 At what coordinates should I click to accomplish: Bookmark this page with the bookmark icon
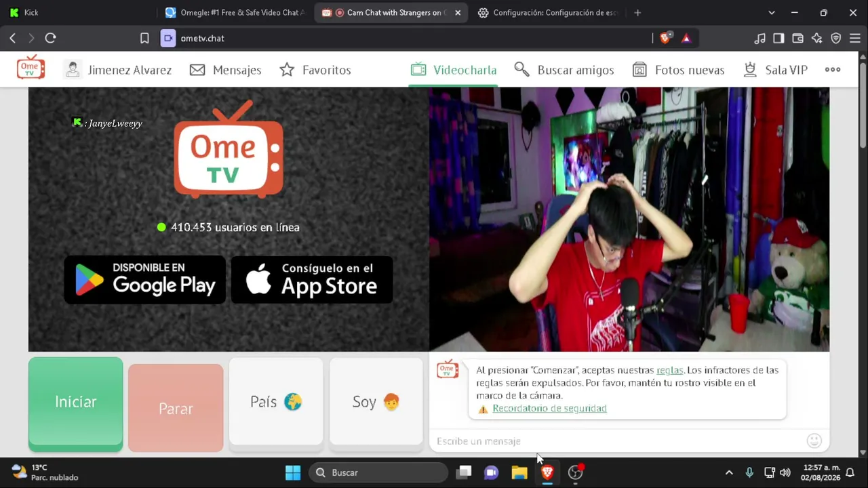pos(144,39)
